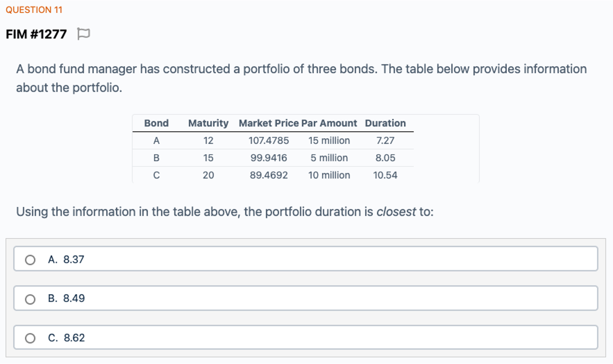Click the Market Price column header
This screenshot has height=364, width=613.
[x=268, y=123]
